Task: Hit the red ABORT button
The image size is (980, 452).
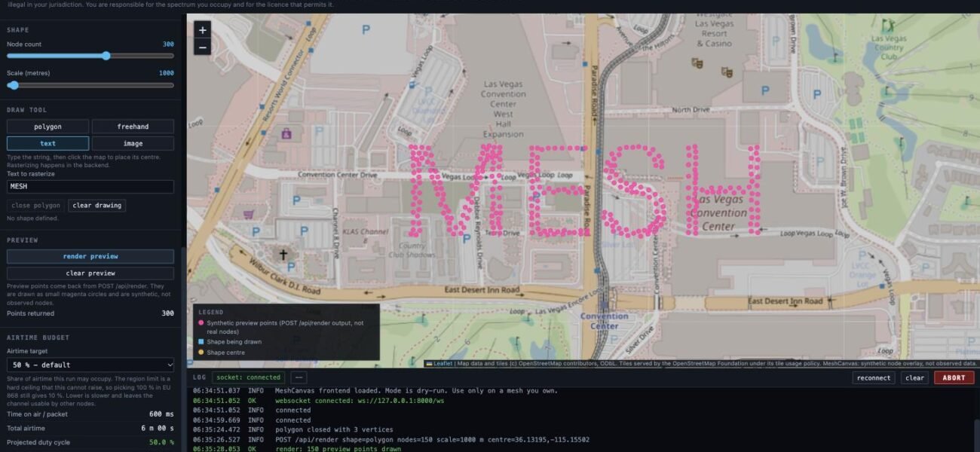Action: pos(954,378)
